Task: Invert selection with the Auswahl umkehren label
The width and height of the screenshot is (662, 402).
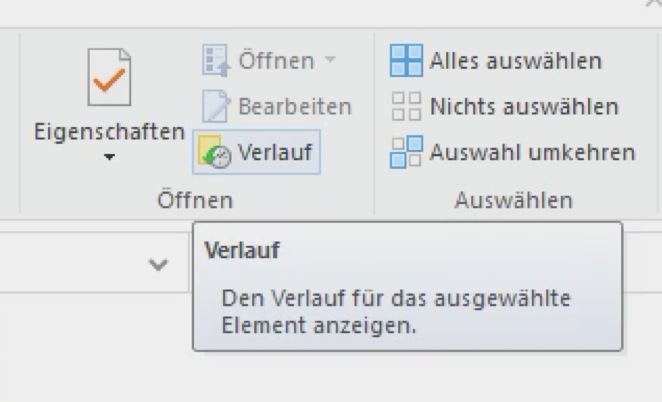Action: click(532, 152)
